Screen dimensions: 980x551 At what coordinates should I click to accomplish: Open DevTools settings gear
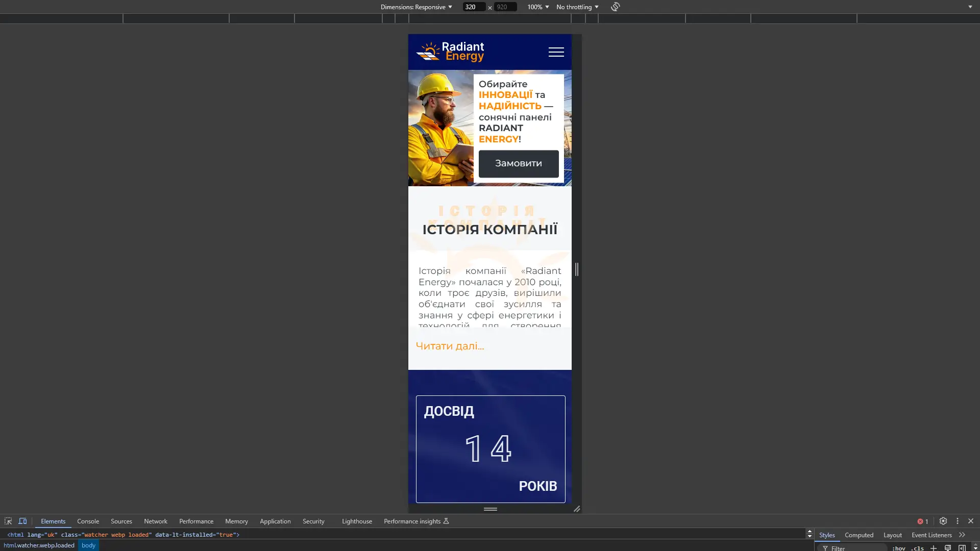click(943, 521)
